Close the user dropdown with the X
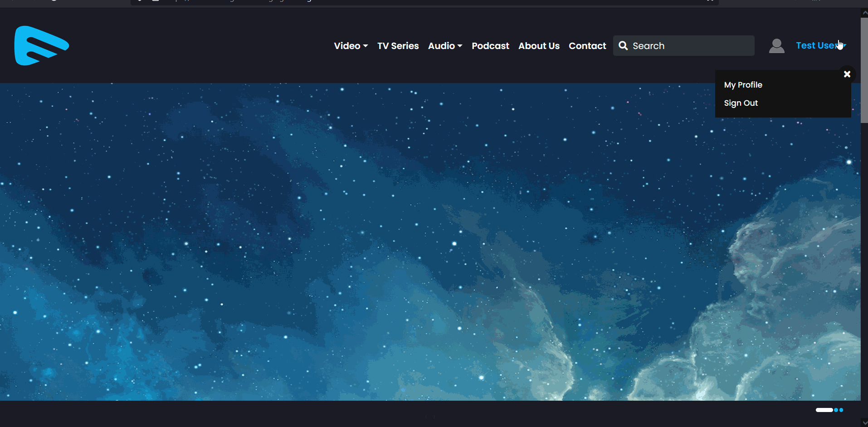 (847, 74)
